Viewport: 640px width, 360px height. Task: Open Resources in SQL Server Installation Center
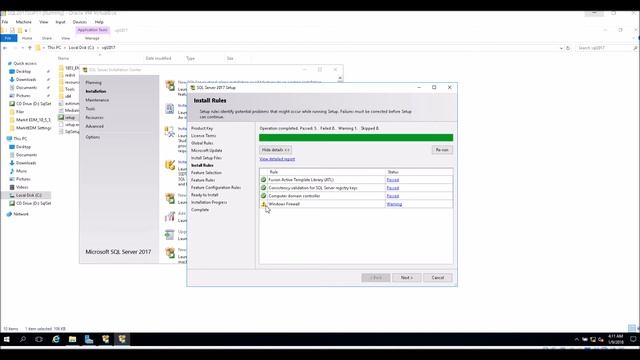point(94,118)
